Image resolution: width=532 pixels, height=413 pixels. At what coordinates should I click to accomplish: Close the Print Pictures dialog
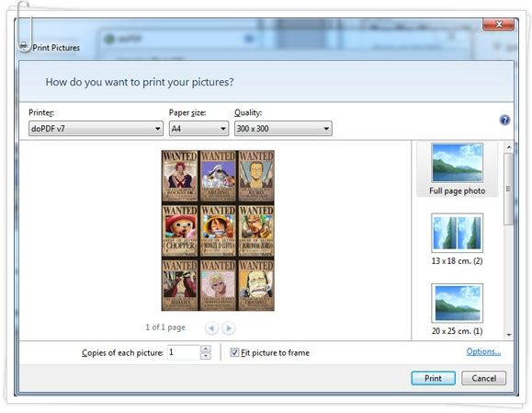499,24
